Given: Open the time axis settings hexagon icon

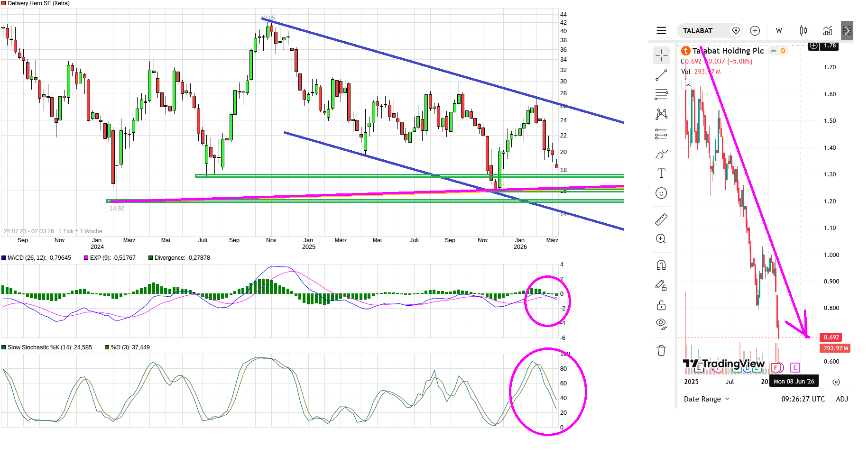Looking at the screenshot, I should (x=836, y=382).
